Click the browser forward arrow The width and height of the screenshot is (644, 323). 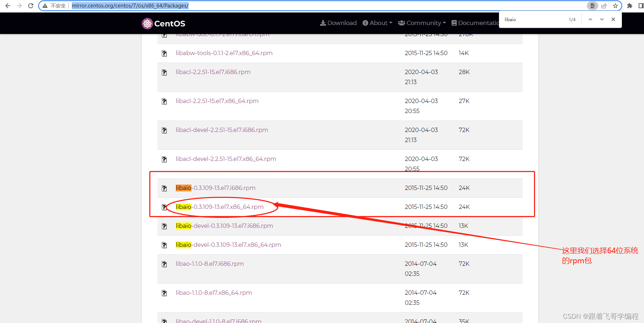coord(19,6)
